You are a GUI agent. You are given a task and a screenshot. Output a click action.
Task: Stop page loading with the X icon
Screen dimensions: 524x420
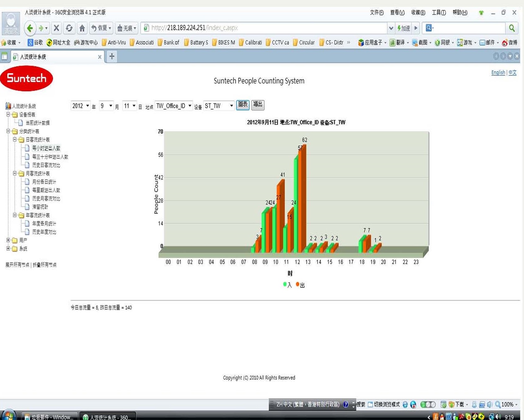coord(56,28)
